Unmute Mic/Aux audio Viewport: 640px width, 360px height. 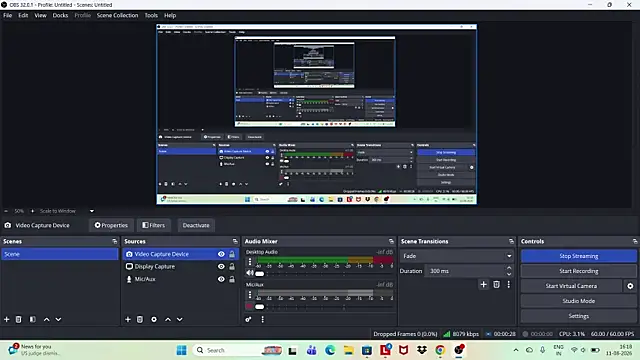click(249, 306)
